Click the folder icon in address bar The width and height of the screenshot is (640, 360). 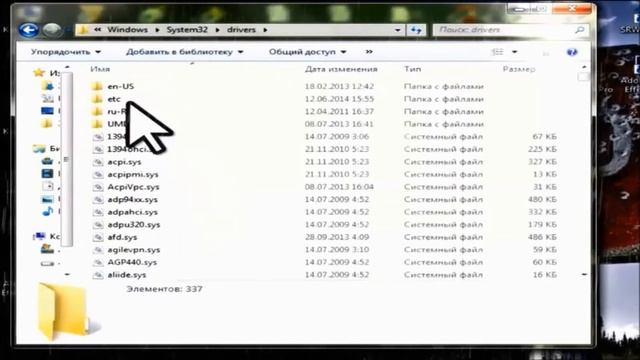point(83,30)
